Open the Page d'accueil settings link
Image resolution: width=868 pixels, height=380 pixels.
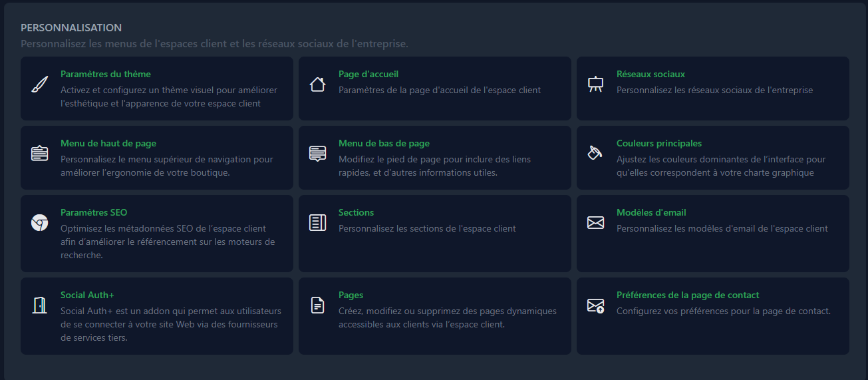368,75
